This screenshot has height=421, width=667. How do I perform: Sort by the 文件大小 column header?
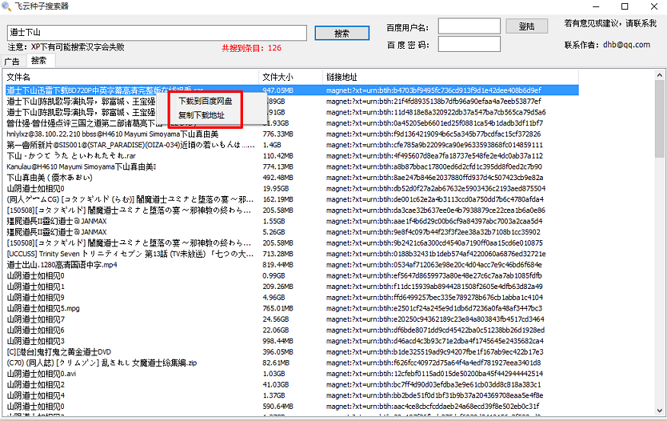291,77
